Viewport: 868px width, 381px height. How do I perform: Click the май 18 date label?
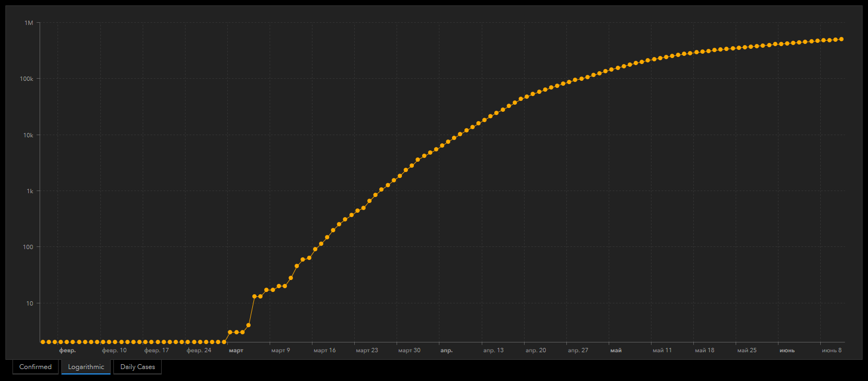pos(704,351)
